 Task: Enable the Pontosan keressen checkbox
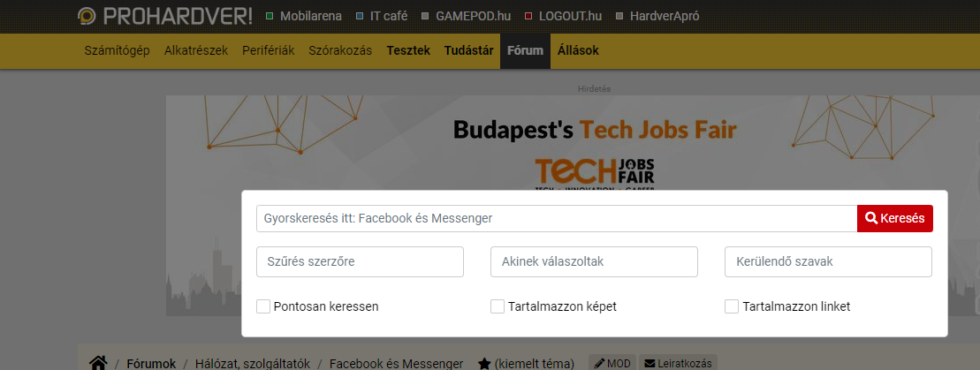[x=263, y=306]
